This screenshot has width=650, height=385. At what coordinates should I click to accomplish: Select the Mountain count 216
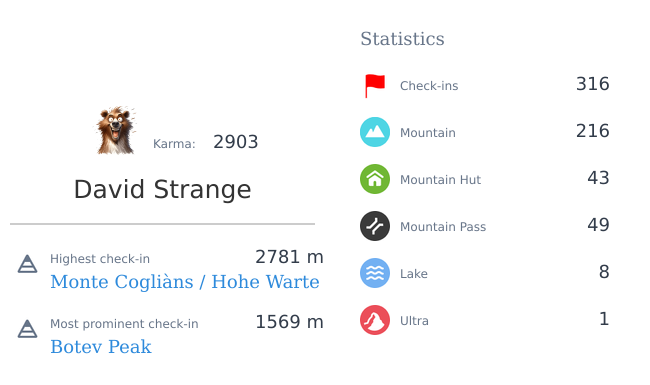click(593, 131)
